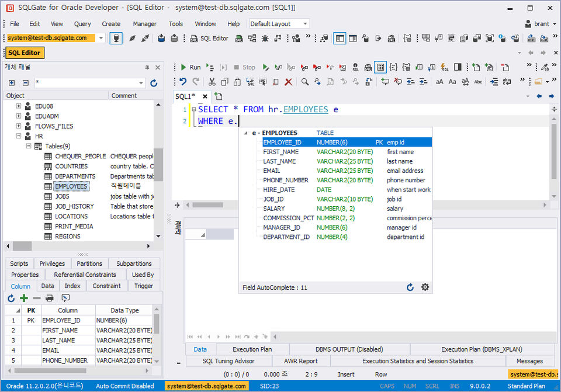Open autocomplete settings gear
Screen dimensions: 561x392
[425, 287]
